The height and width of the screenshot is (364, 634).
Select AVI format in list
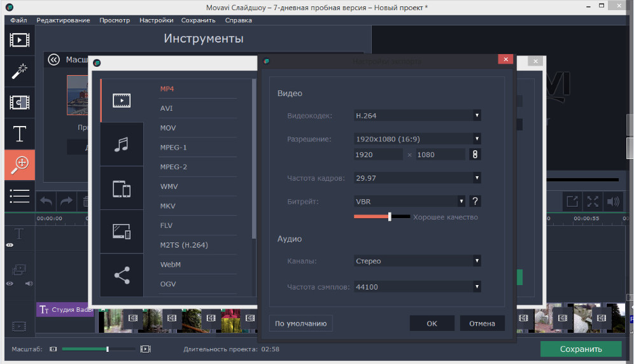(x=166, y=108)
